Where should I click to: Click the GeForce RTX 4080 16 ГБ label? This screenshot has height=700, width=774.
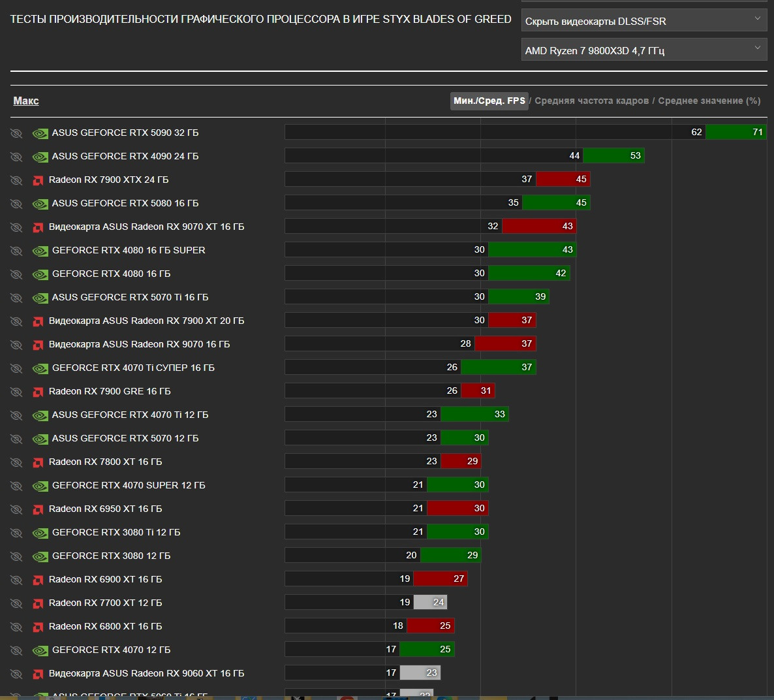pos(111,274)
